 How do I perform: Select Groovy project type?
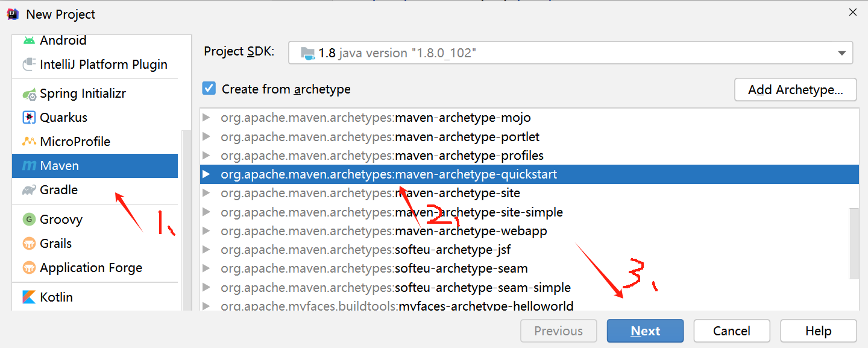(95, 220)
